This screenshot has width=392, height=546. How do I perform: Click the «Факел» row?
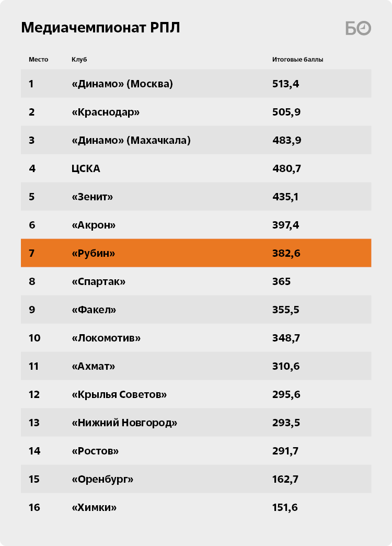[196, 310]
